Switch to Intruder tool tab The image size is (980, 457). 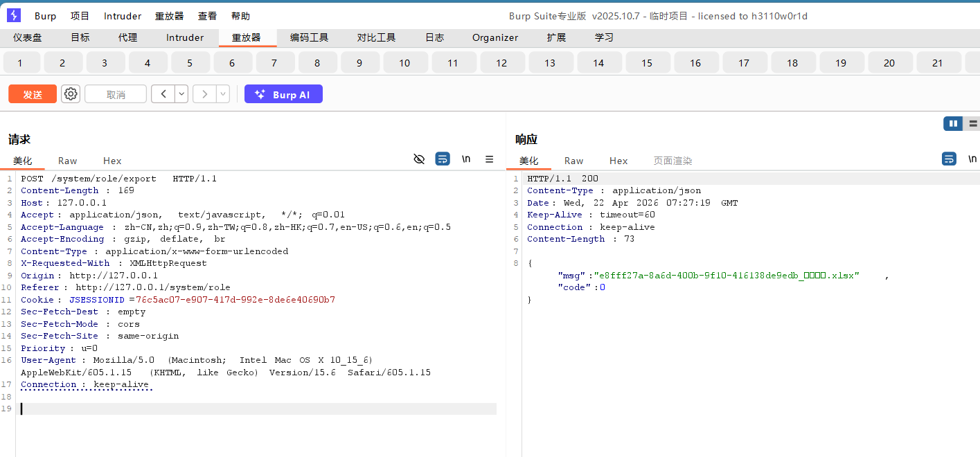(185, 38)
